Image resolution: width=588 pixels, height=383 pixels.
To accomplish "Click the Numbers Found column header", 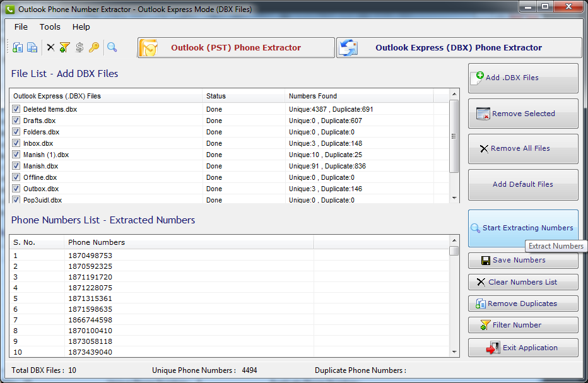I will [359, 96].
